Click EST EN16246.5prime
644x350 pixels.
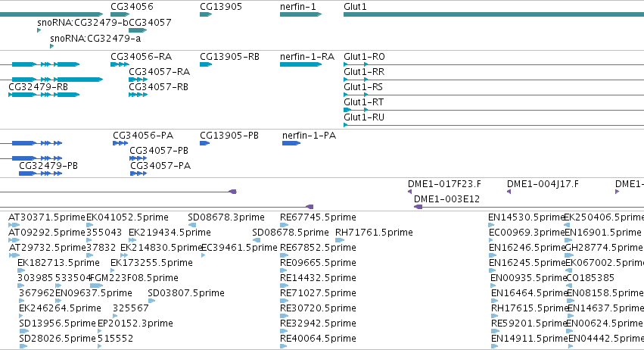(527, 248)
